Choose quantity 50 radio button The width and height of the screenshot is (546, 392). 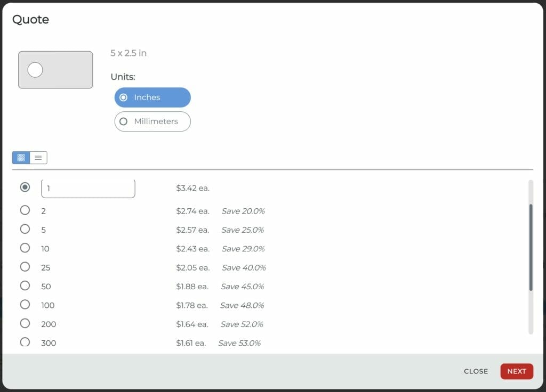(25, 286)
